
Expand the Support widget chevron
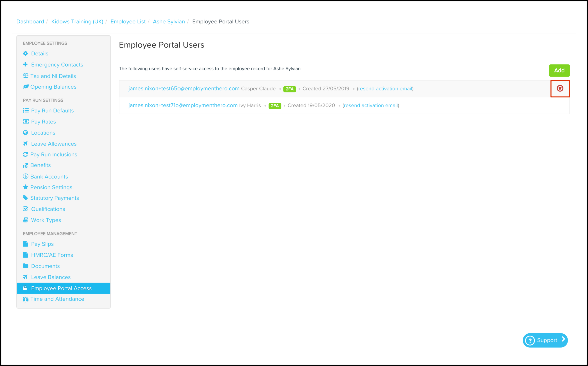click(x=563, y=339)
